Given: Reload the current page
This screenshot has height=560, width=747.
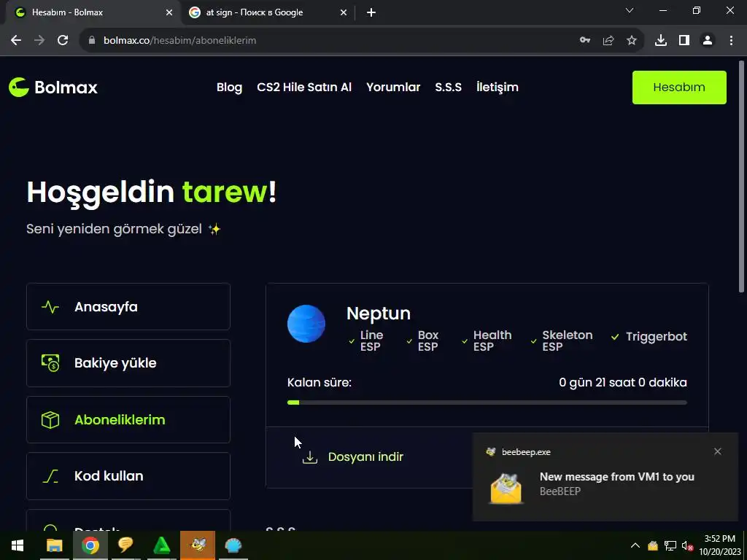Looking at the screenshot, I should [x=63, y=41].
